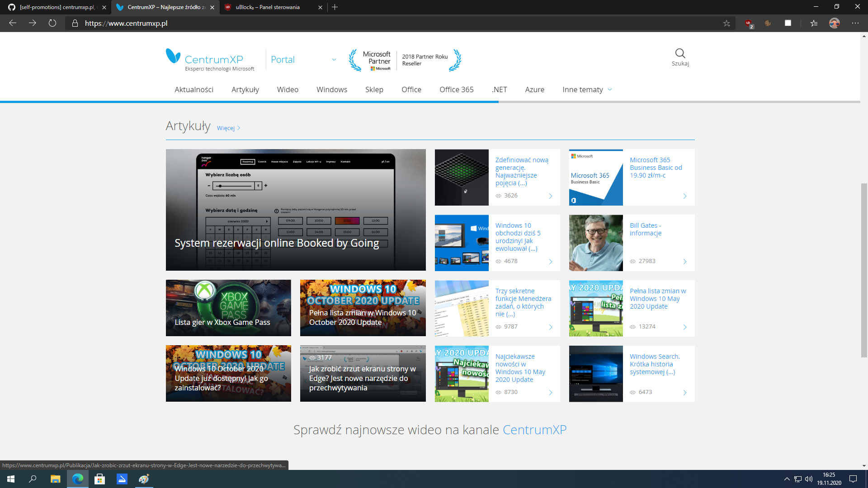Open the Update już dostępny install tile
The width and height of the screenshot is (868, 488).
(228, 373)
